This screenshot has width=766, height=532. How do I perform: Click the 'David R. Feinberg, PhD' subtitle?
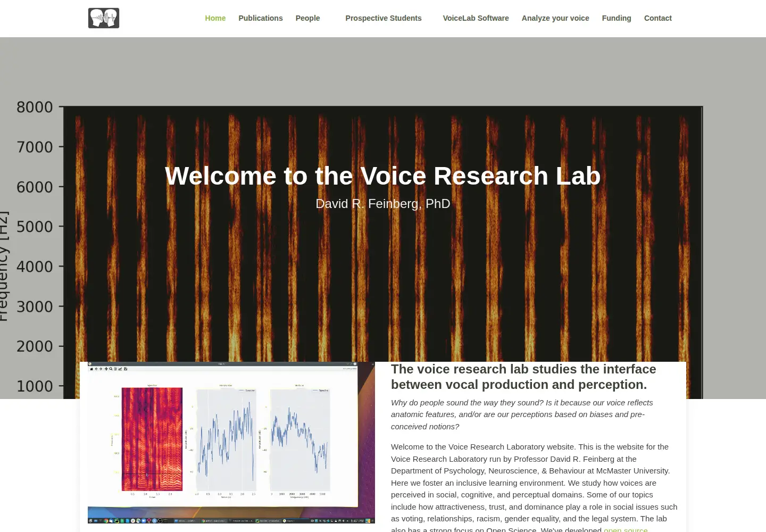point(383,204)
